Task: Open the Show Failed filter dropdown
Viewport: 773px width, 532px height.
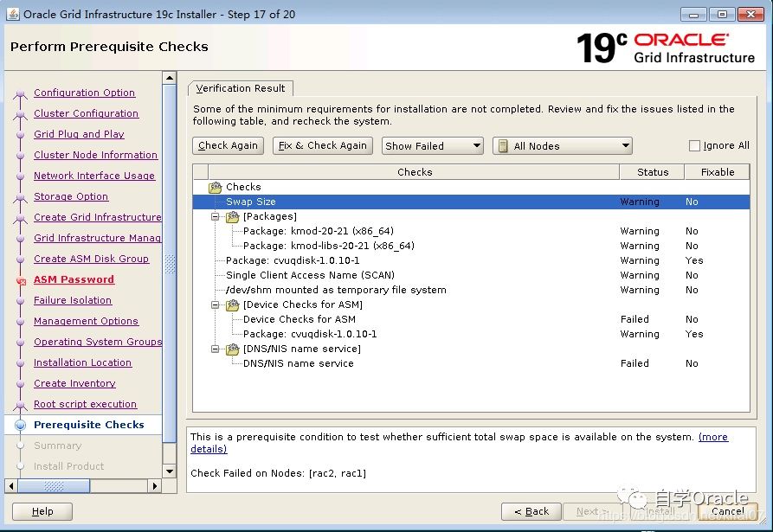Action: coord(432,146)
